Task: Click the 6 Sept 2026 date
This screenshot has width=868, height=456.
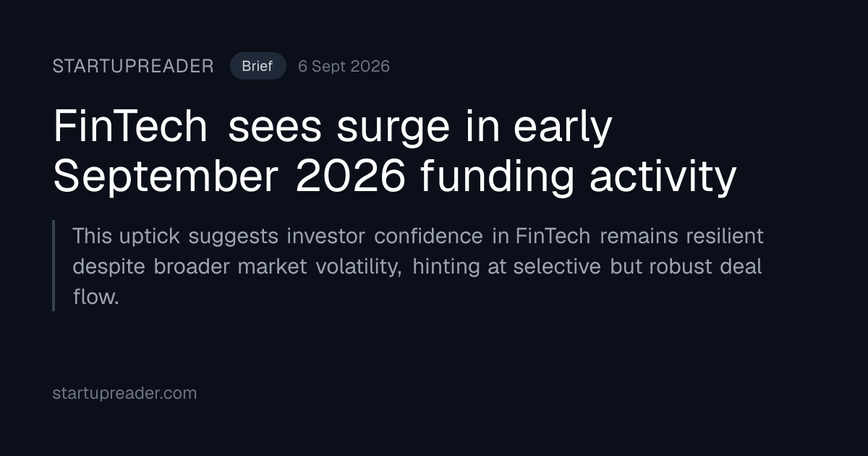Action: coord(344,67)
